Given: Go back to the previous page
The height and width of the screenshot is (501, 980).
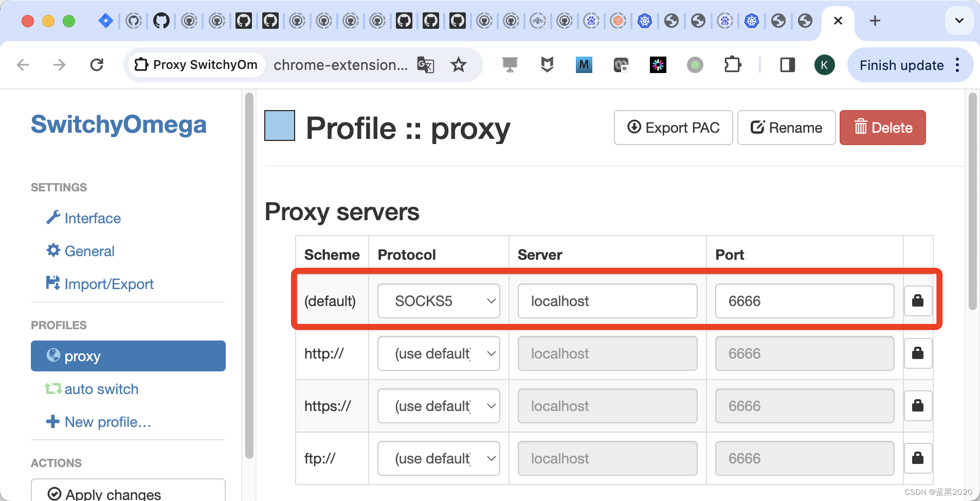Looking at the screenshot, I should 23,65.
